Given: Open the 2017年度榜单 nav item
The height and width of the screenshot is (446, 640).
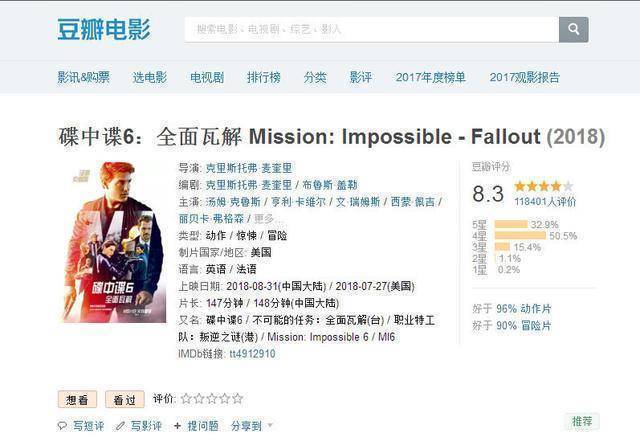Looking at the screenshot, I should point(431,77).
